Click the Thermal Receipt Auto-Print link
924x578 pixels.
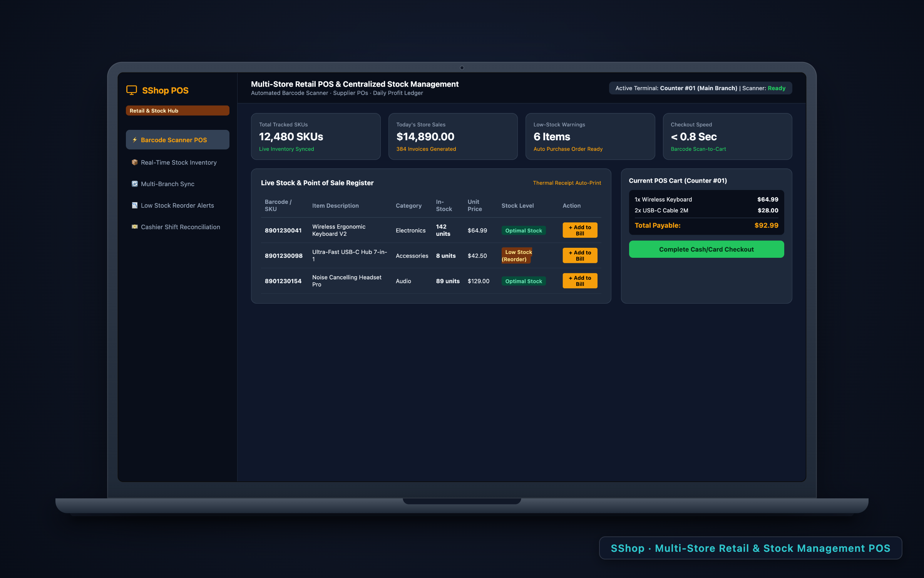click(567, 183)
